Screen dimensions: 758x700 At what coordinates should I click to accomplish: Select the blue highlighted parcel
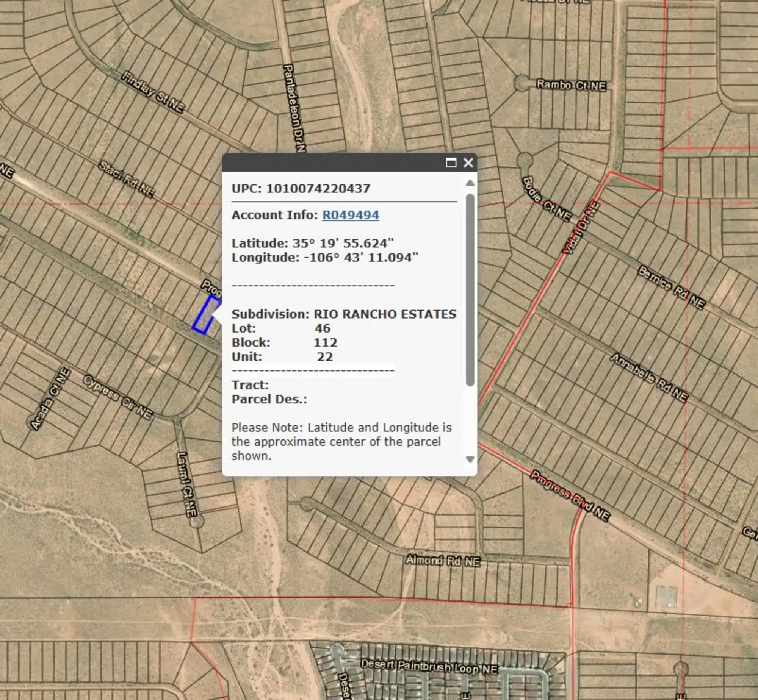(x=206, y=315)
